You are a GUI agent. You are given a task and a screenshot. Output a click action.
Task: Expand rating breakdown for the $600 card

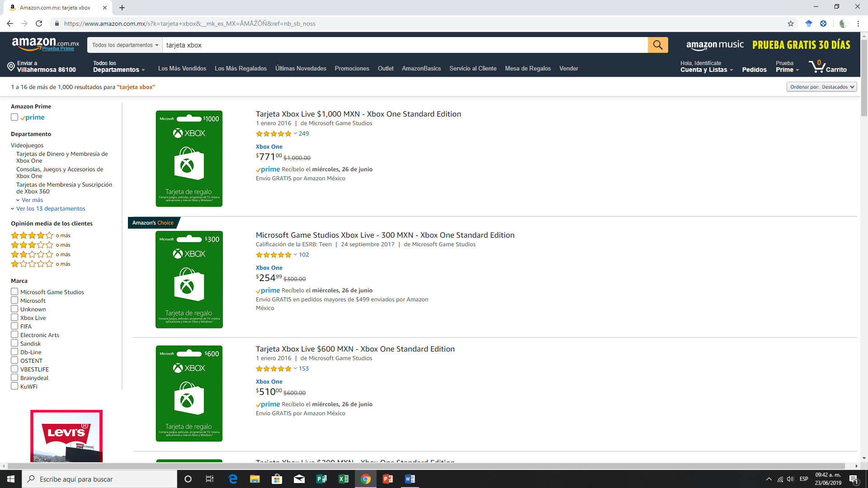(x=295, y=369)
